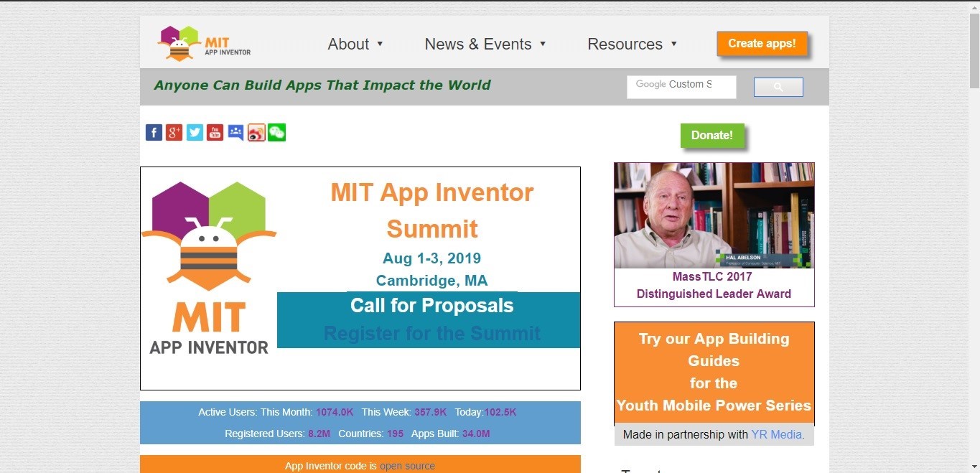This screenshot has width=980, height=473.
Task: Open the Weibo social icon
Action: [x=256, y=133]
